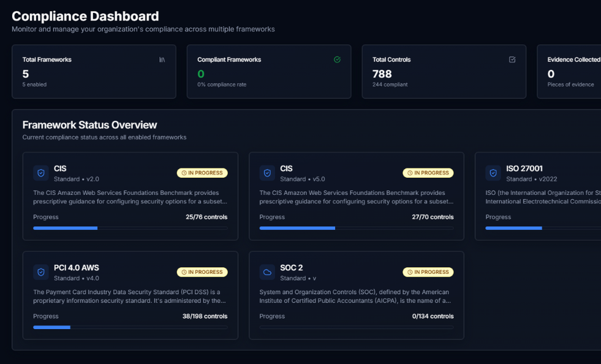Click the IN PROGRESS badge on PCI 4.0 AWS
601x364 pixels.
(202, 272)
